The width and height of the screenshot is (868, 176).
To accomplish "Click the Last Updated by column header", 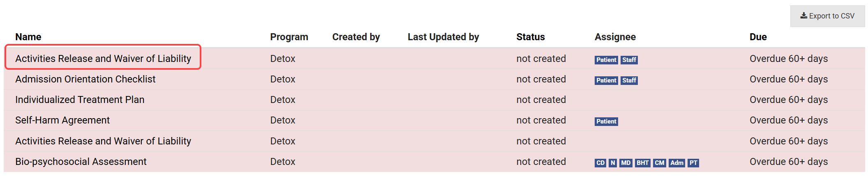I will click(x=443, y=37).
